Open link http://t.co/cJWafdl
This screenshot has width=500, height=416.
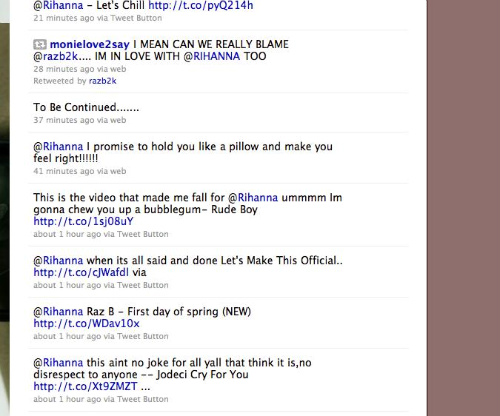81,273
